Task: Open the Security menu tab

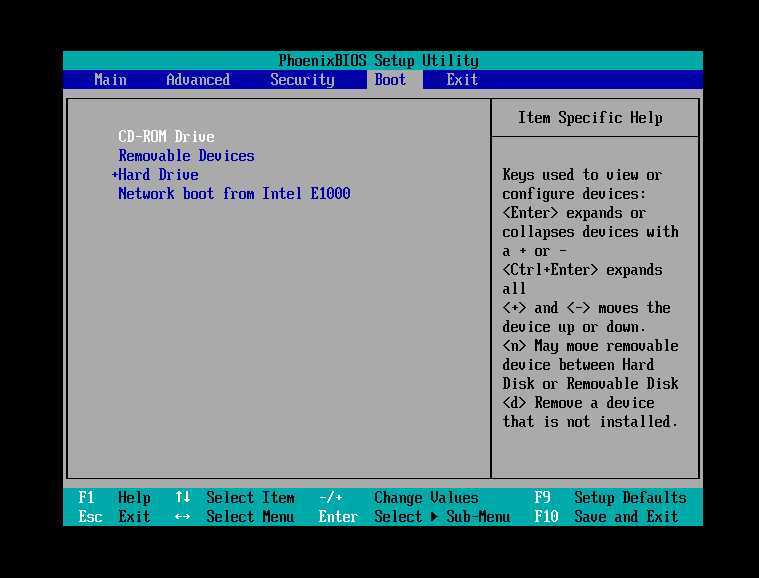Action: [303, 80]
